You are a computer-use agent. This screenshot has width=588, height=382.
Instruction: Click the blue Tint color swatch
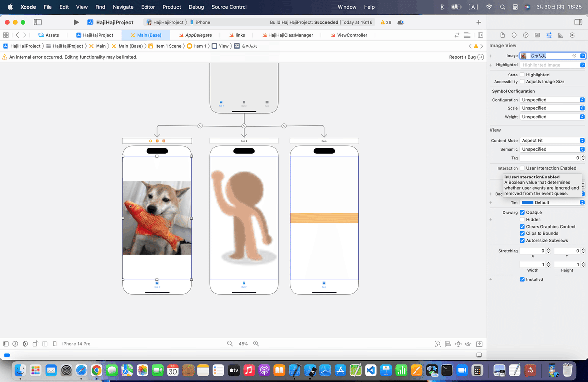pyautogui.click(x=527, y=202)
